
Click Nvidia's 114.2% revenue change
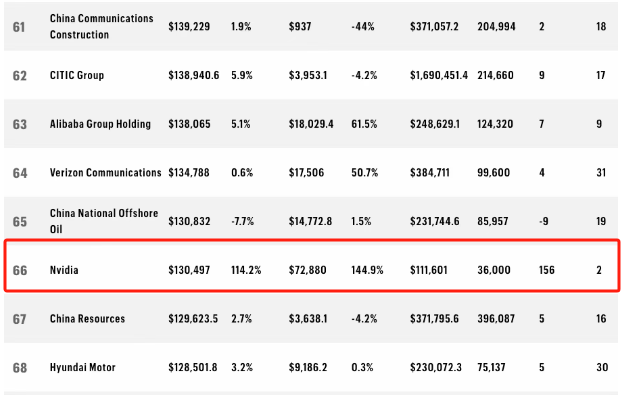pos(246,270)
